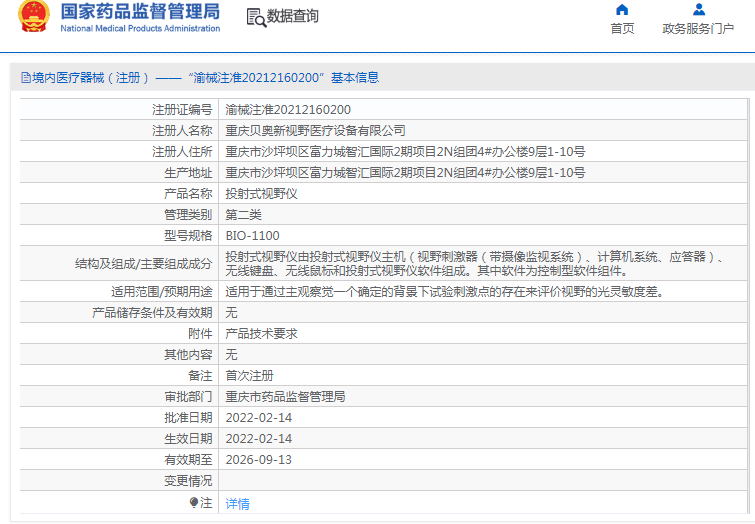Click the 批准日期 label
755x524 pixels.
coord(188,418)
